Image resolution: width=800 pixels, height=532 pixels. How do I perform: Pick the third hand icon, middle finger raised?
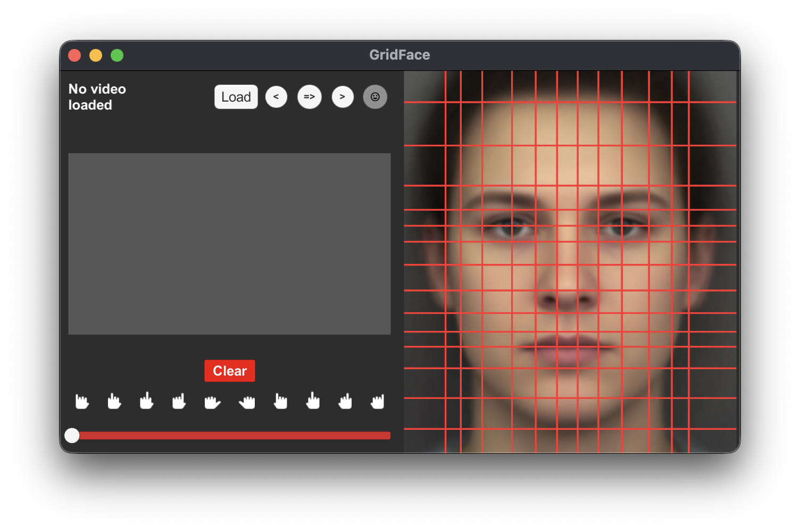point(147,401)
